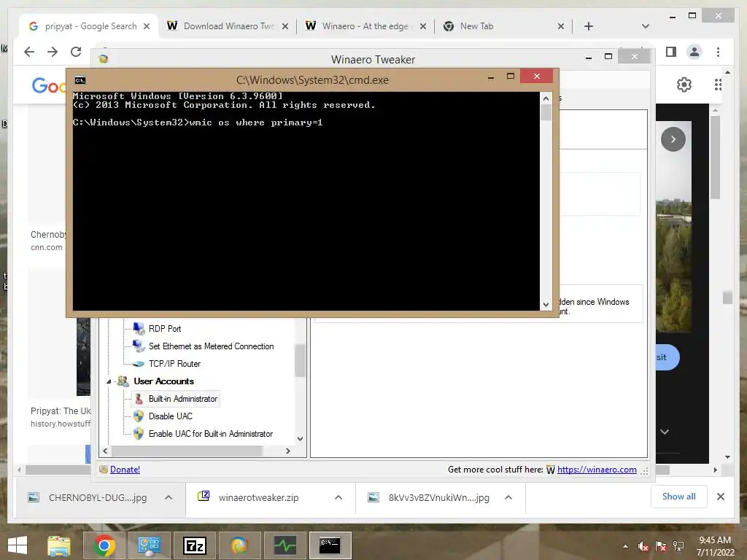Toggle the Chrome side panel icon
The width and height of the screenshot is (747, 560).
[671, 52]
